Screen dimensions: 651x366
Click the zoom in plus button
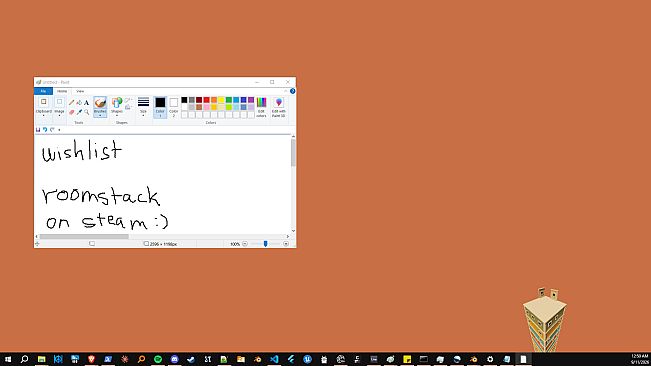coord(286,244)
